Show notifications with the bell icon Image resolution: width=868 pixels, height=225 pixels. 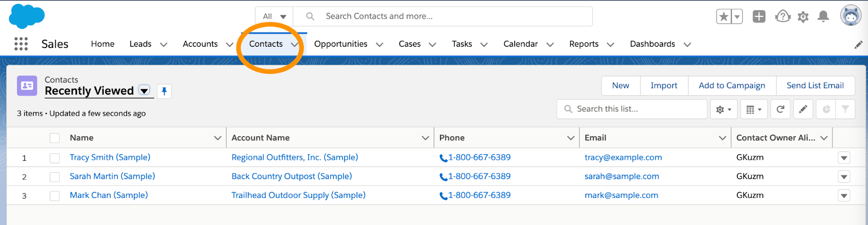coord(823,17)
